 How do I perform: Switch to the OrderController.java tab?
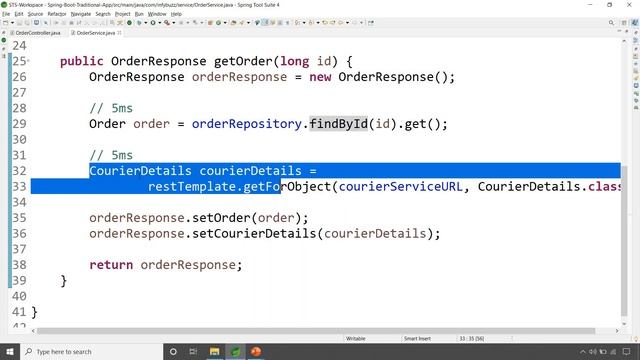[x=35, y=33]
